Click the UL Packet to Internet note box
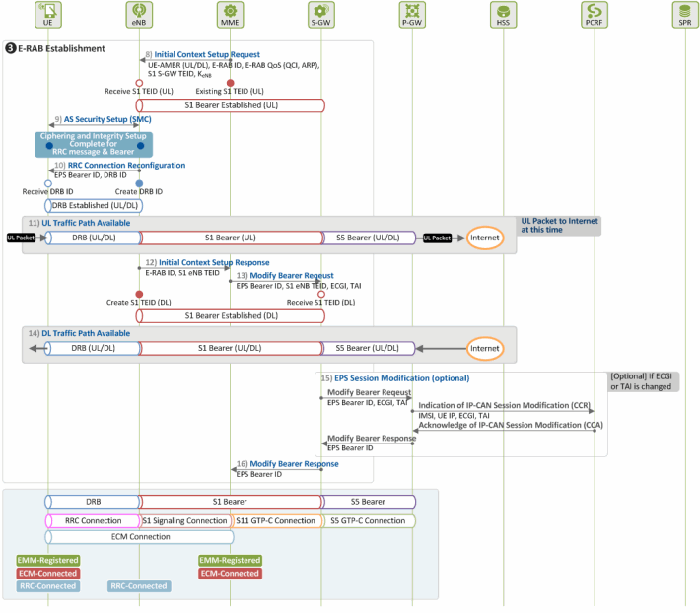This screenshot has width=700, height=613. [560, 226]
